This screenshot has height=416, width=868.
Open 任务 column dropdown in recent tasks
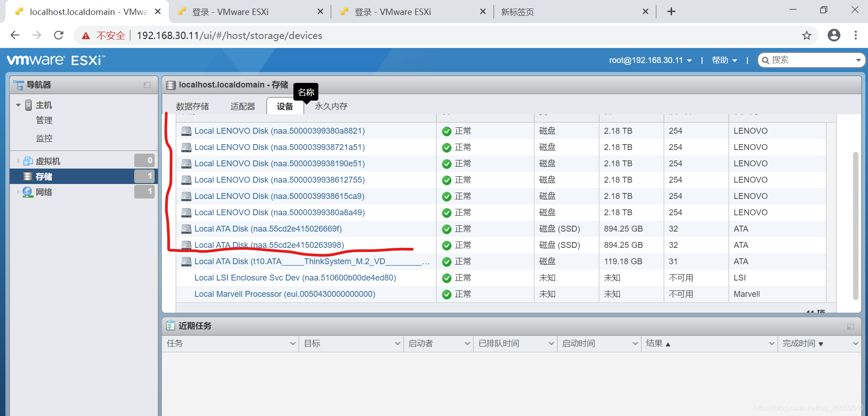pyautogui.click(x=293, y=343)
